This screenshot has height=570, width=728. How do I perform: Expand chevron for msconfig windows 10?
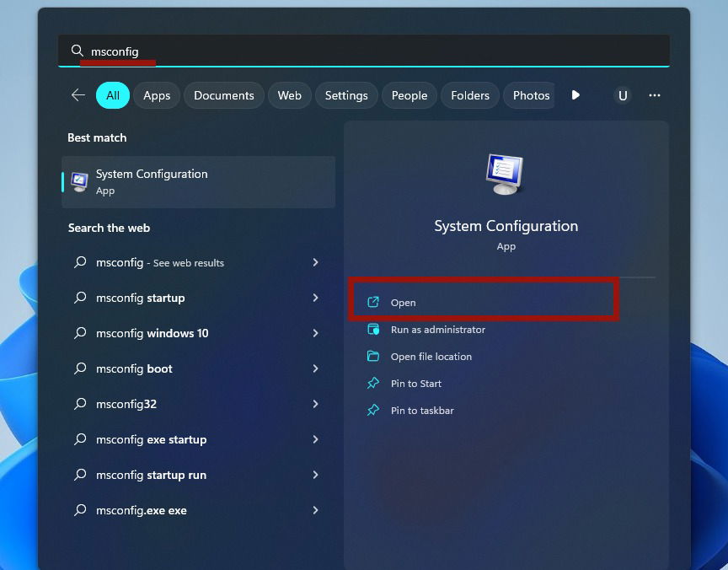tap(315, 333)
